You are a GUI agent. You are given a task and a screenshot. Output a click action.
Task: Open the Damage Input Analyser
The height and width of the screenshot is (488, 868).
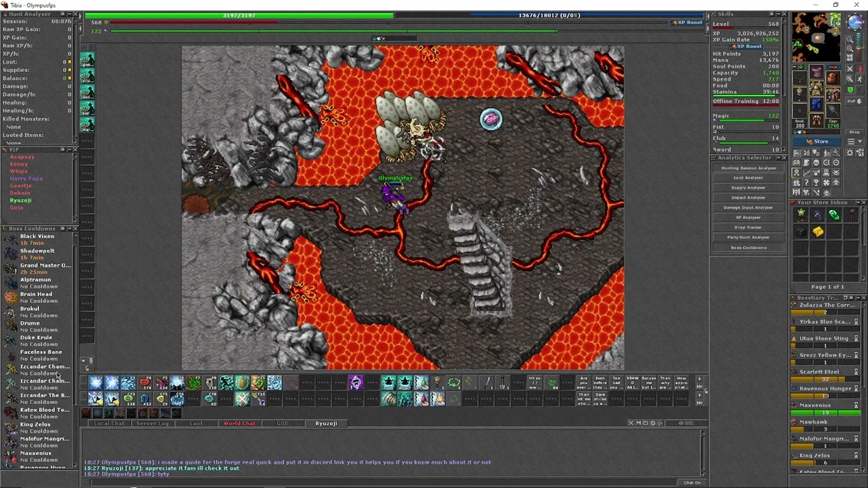(x=749, y=207)
